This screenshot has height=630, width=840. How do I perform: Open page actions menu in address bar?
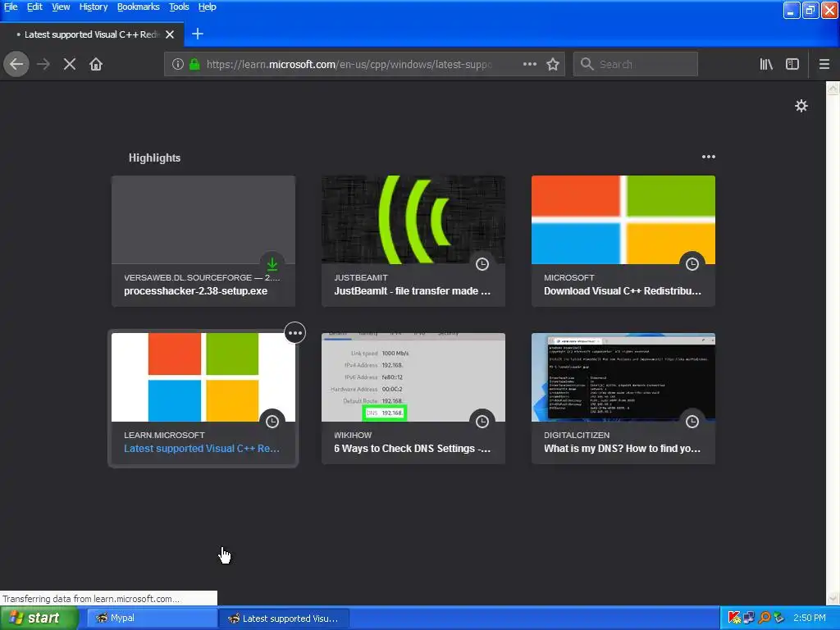pos(529,64)
